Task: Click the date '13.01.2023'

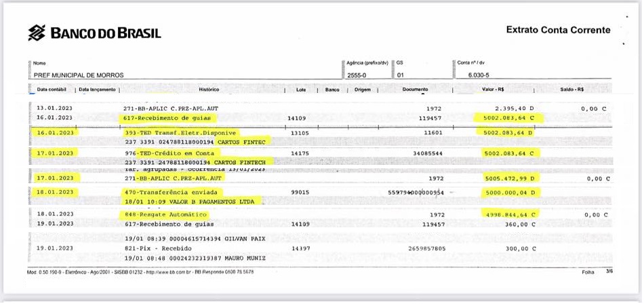Action: (x=55, y=109)
